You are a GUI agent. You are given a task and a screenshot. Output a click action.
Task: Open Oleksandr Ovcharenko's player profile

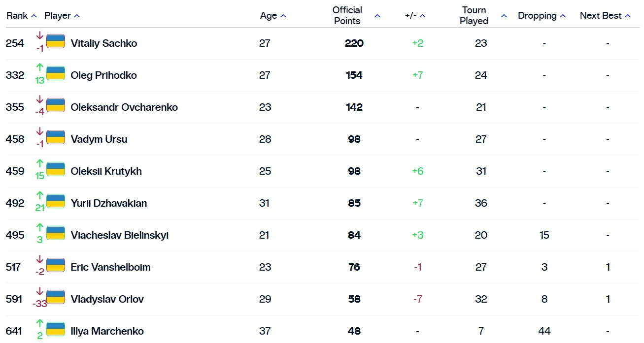pyautogui.click(x=124, y=107)
